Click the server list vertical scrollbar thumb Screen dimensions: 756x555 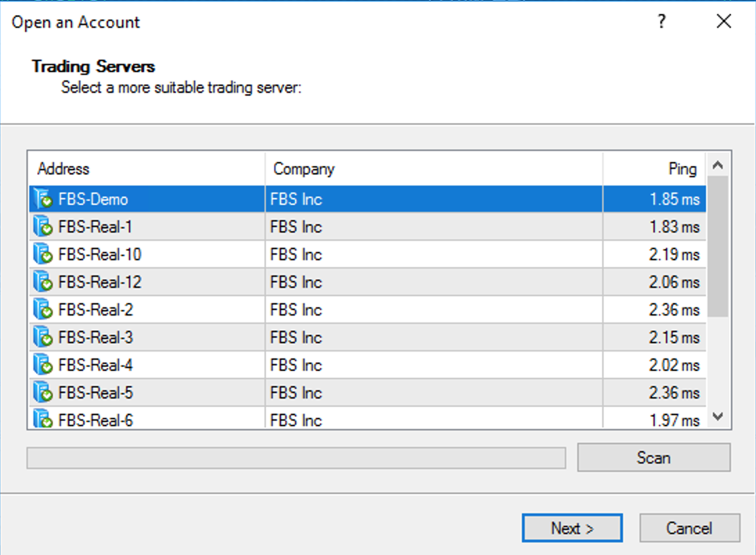coord(718,246)
